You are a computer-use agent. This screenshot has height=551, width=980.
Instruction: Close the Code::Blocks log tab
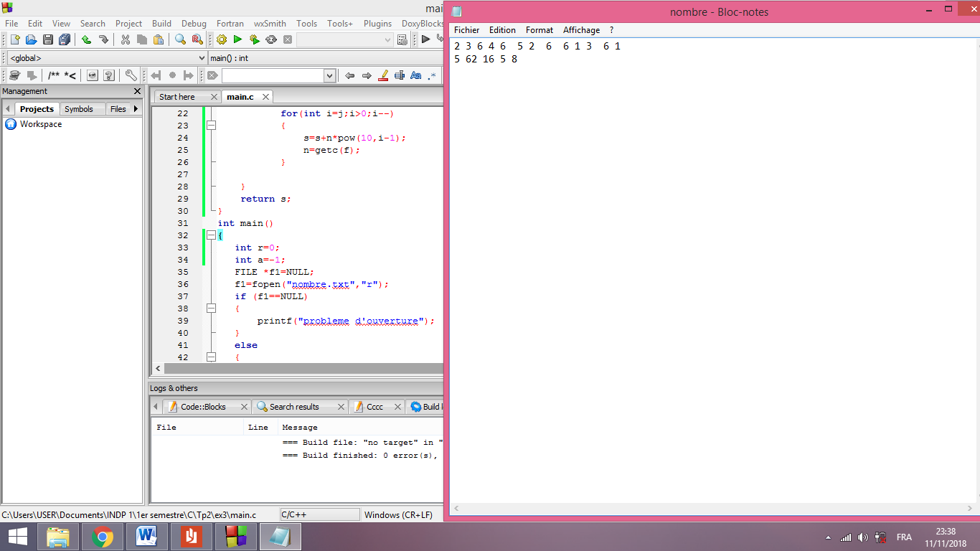point(244,407)
